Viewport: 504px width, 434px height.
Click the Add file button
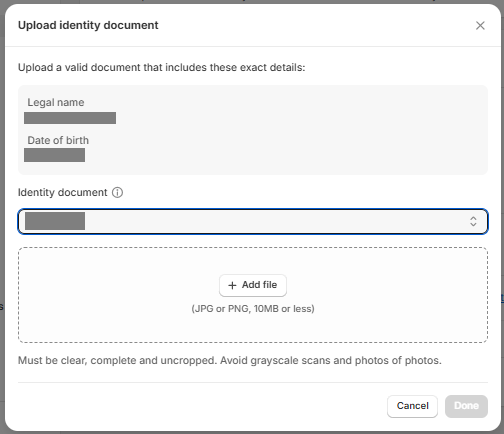tap(253, 285)
